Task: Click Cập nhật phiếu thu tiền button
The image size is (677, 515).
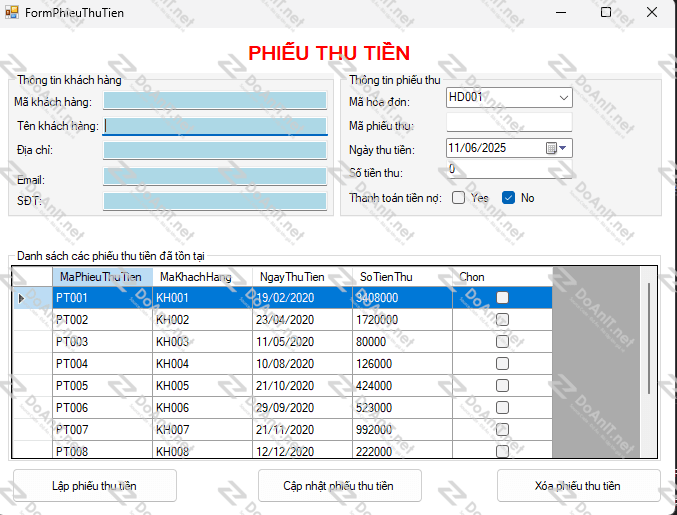Action: pyautogui.click(x=339, y=486)
